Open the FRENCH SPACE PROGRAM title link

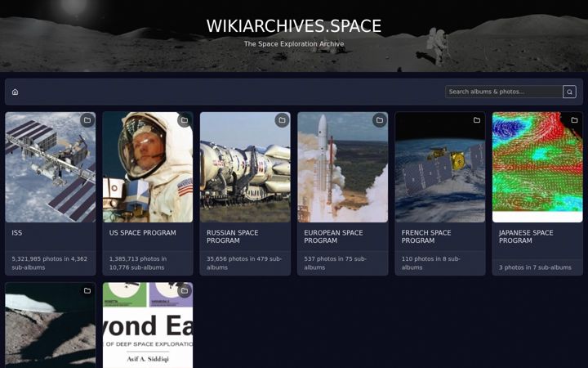click(x=426, y=236)
